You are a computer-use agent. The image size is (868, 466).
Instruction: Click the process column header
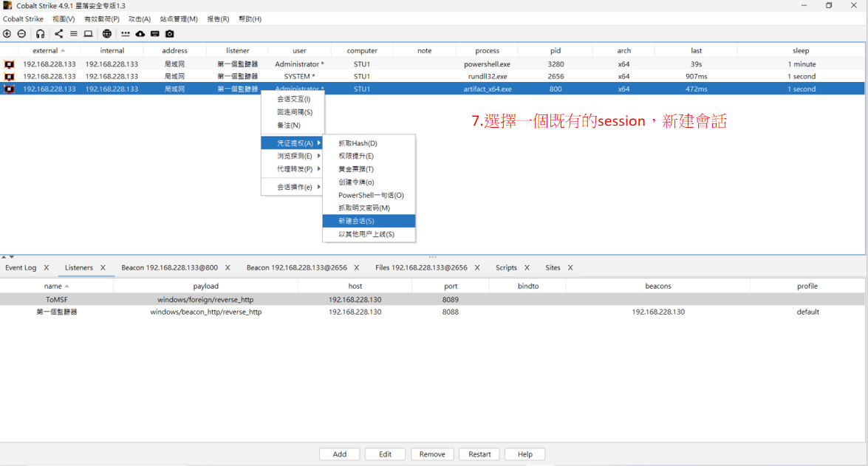pyautogui.click(x=487, y=50)
